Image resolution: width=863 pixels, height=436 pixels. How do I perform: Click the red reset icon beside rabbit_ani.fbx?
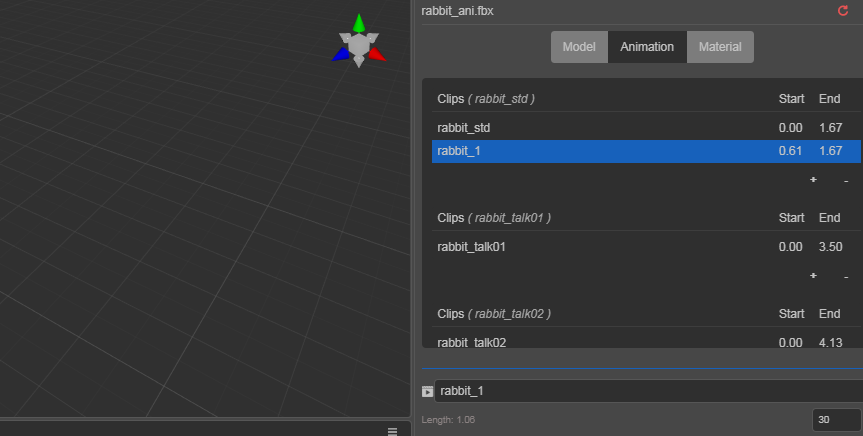843,10
